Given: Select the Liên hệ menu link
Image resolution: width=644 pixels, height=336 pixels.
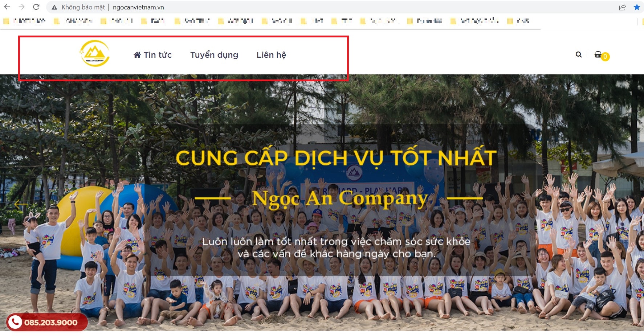Looking at the screenshot, I should click(x=271, y=55).
